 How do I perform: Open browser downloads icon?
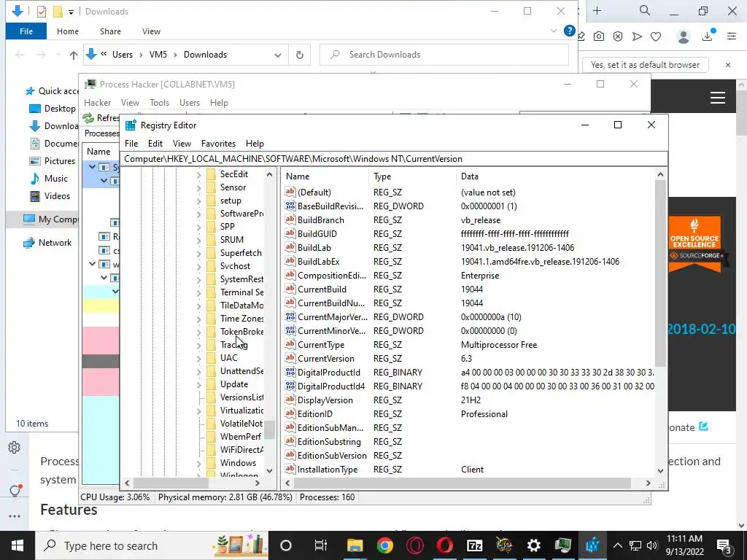(x=708, y=35)
